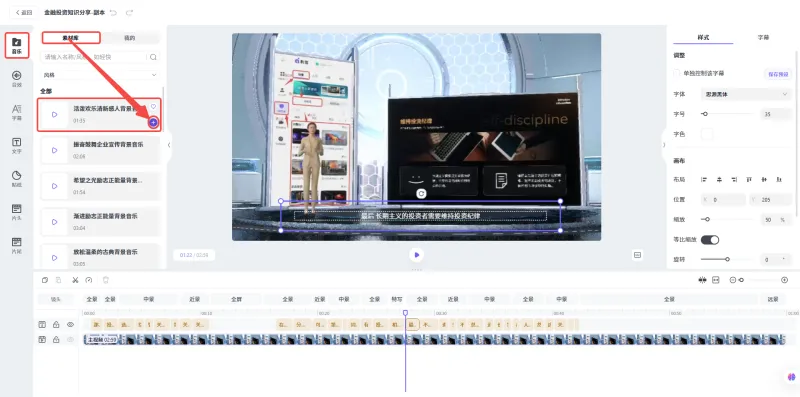Open the 字幕 subtitles sidebar panel
800x397 pixels.
(x=16, y=112)
